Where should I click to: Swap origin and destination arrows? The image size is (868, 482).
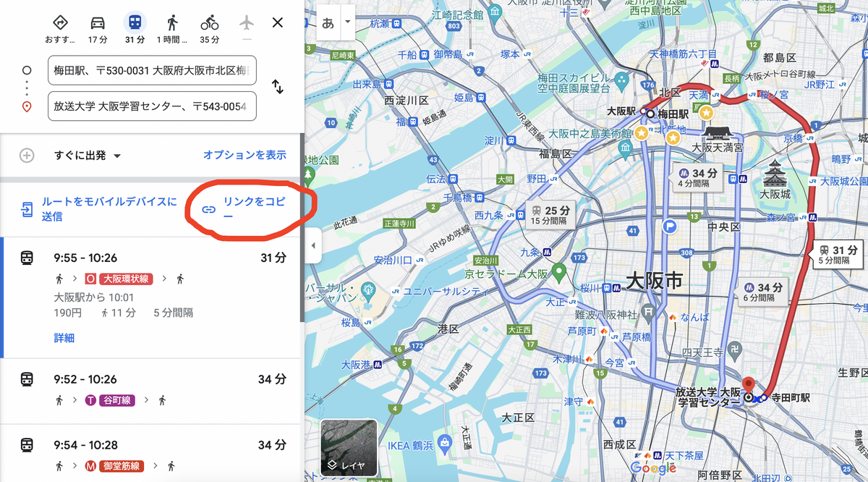coord(278,88)
